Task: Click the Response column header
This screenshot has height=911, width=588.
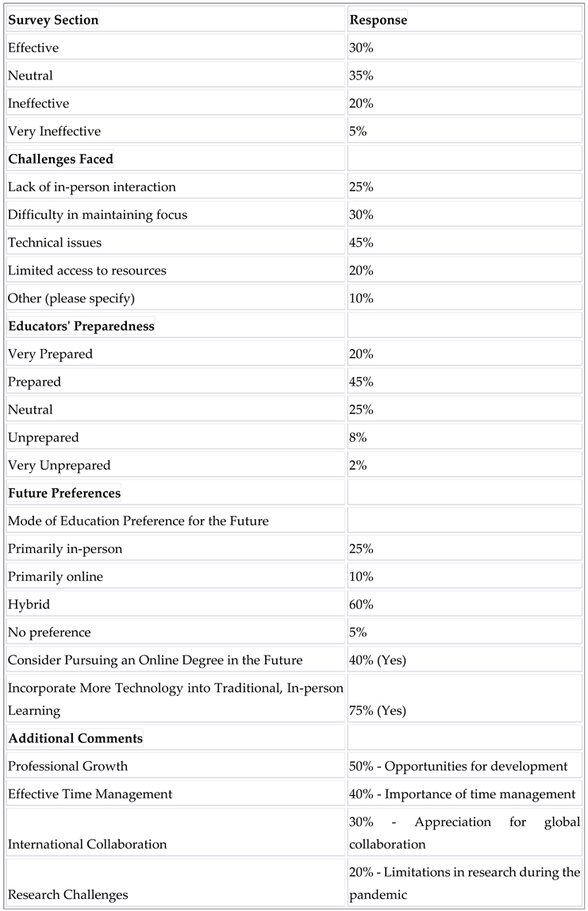Action: tap(378, 20)
